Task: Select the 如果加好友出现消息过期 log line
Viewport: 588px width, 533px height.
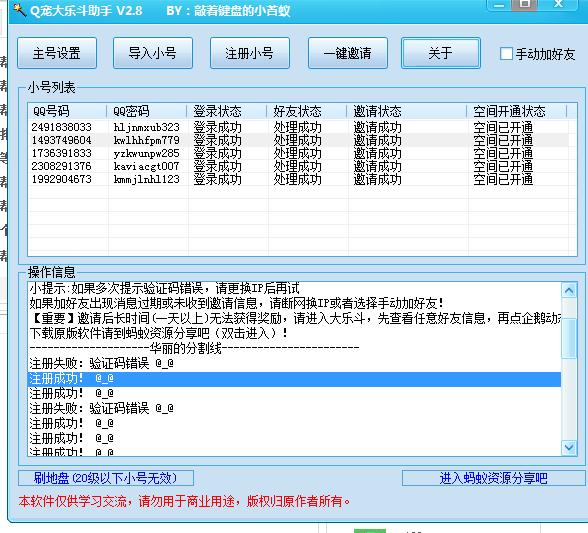Action: 294,303
